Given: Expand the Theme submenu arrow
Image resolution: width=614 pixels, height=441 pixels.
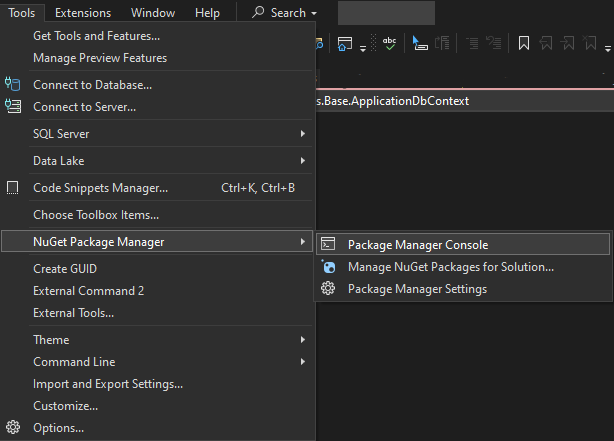Looking at the screenshot, I should [x=303, y=340].
